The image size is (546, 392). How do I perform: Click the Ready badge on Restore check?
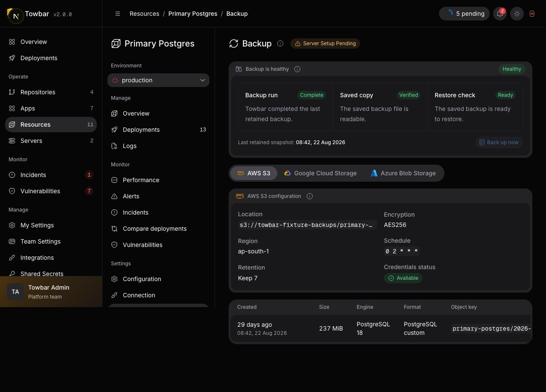coord(505,95)
